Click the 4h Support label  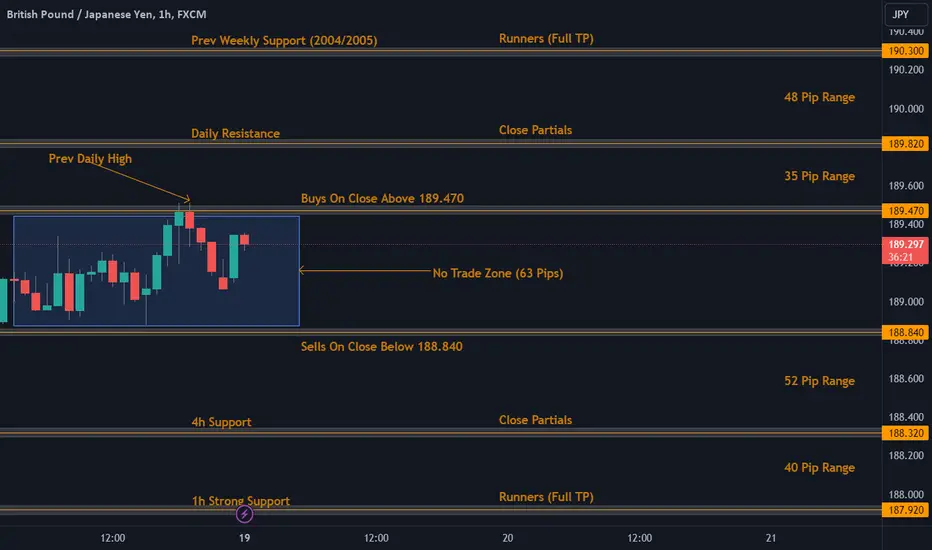click(221, 422)
